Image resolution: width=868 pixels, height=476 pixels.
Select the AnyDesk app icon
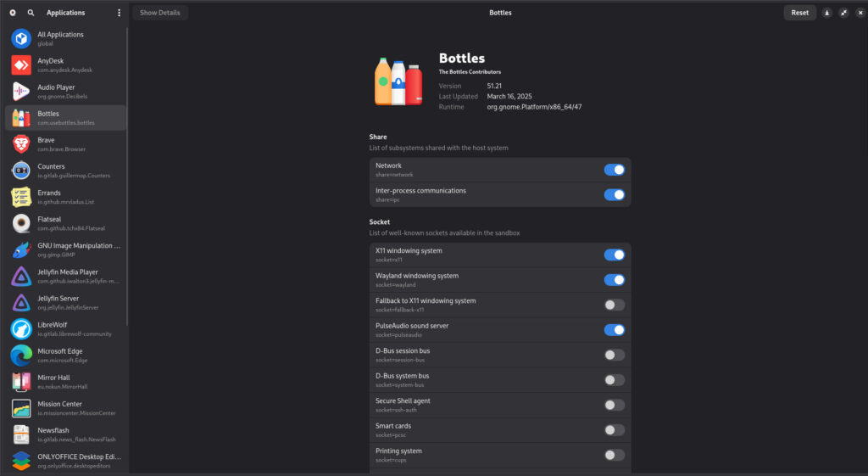pos(21,65)
